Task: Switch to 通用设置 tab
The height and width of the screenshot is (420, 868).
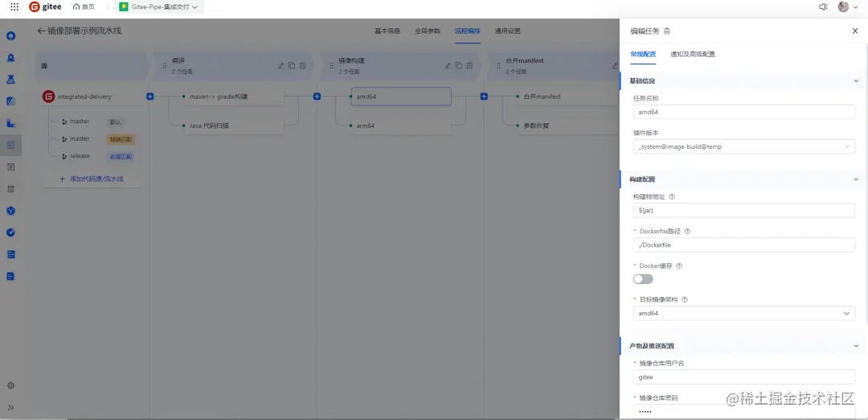Action: pyautogui.click(x=508, y=31)
